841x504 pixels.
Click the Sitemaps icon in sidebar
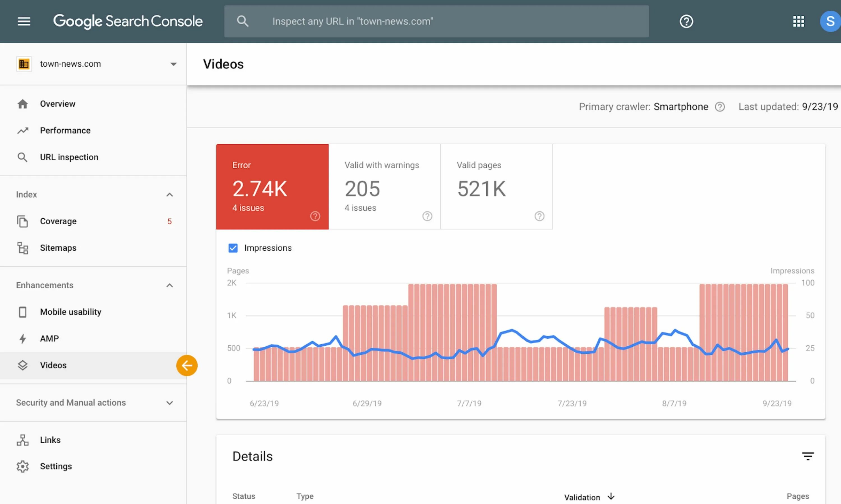(22, 248)
